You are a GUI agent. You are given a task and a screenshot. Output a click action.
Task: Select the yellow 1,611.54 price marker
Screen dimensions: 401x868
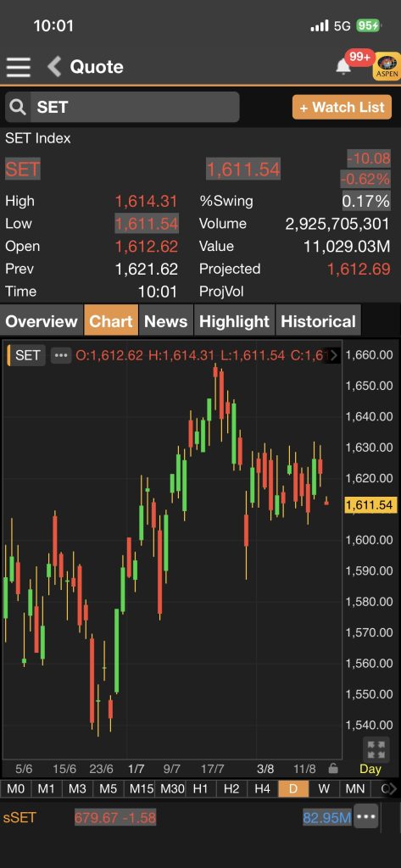coord(370,505)
